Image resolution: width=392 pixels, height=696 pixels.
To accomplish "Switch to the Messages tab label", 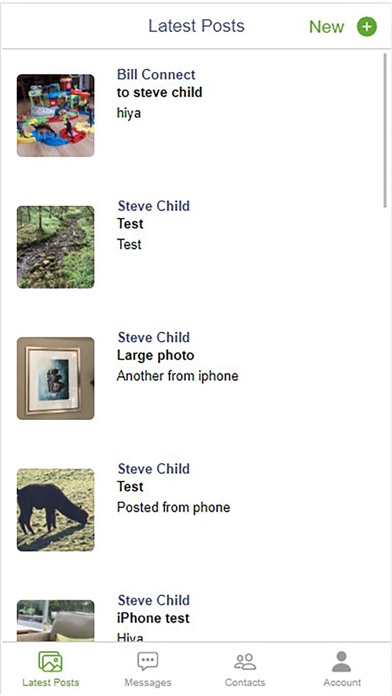I will tap(147, 682).
